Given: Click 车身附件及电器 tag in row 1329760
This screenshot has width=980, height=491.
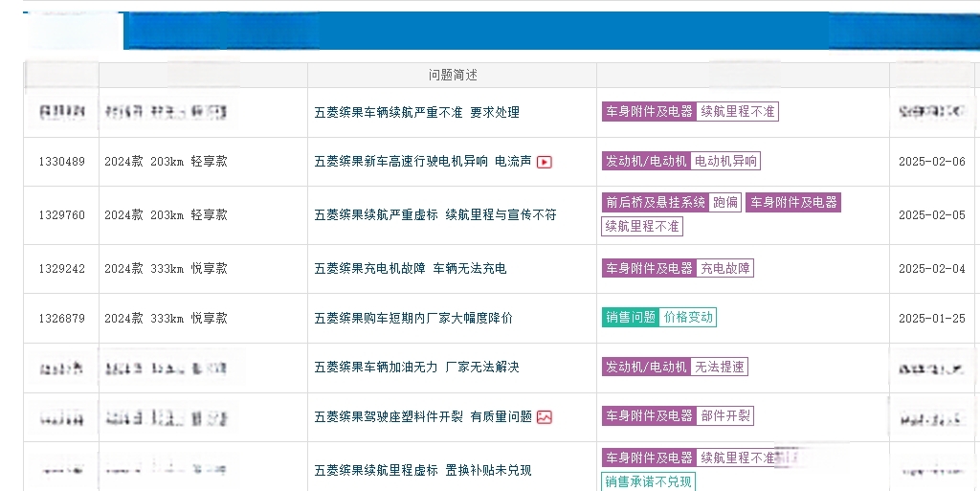Looking at the screenshot, I should point(793,202).
